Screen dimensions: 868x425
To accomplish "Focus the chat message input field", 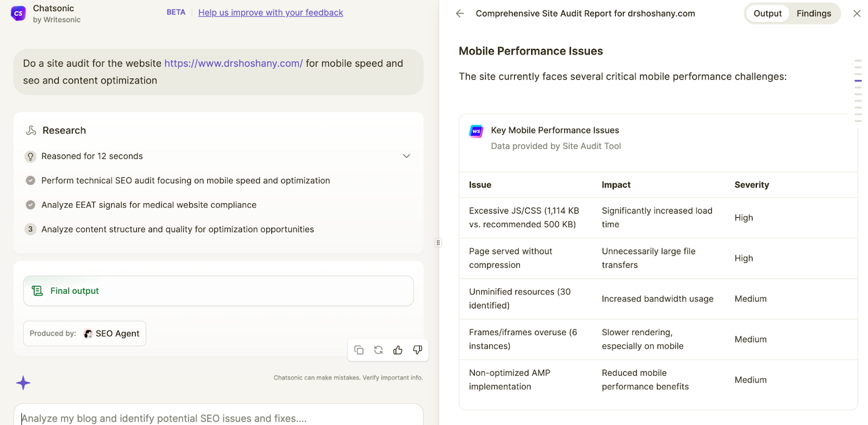I will click(x=218, y=417).
